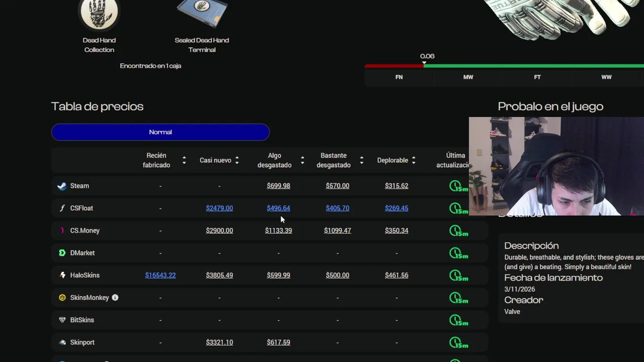Click the Sealed Dead Hand Terminal label
Image resolution: width=644 pixels, height=362 pixels.
pos(202,45)
